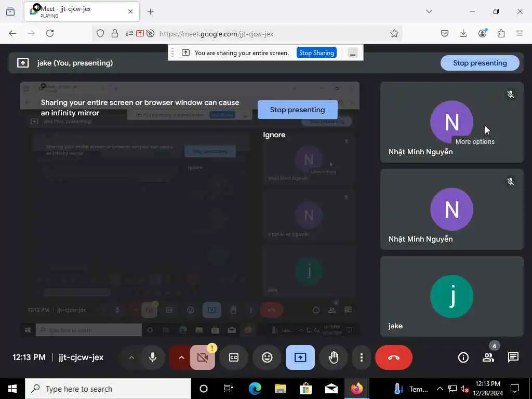This screenshot has width=532, height=399.
Task: Open taskbar clock showing 12/28/2024
Action: pos(488,389)
